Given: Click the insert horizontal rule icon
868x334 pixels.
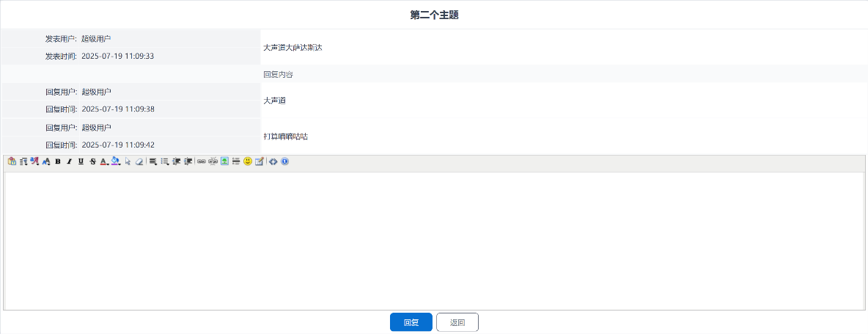Looking at the screenshot, I should [x=236, y=161].
